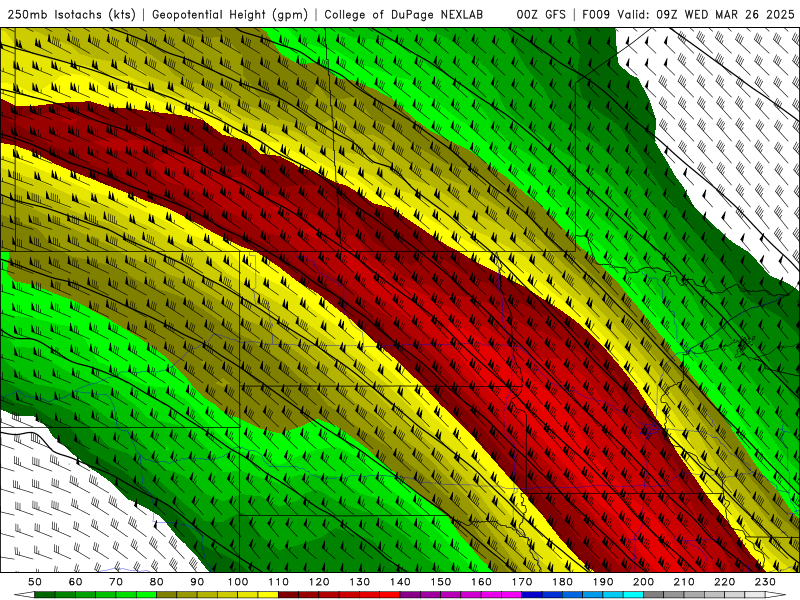Click the 80 value on the color scale
The height and width of the screenshot is (600, 800).
[x=157, y=582]
